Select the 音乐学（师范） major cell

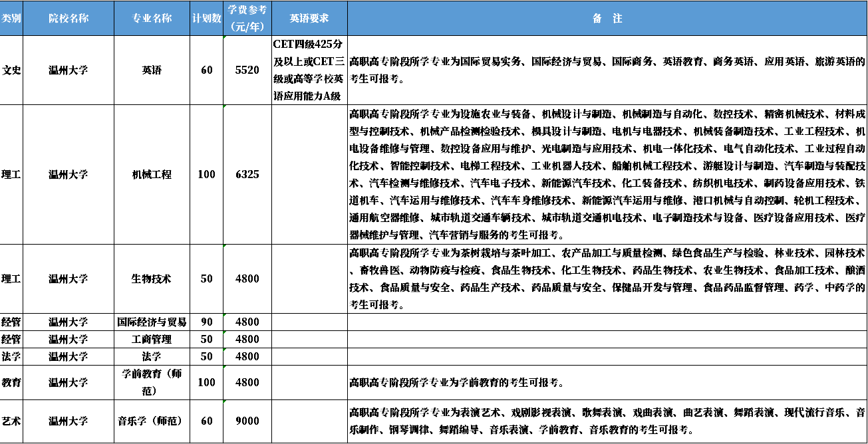pyautogui.click(x=152, y=421)
